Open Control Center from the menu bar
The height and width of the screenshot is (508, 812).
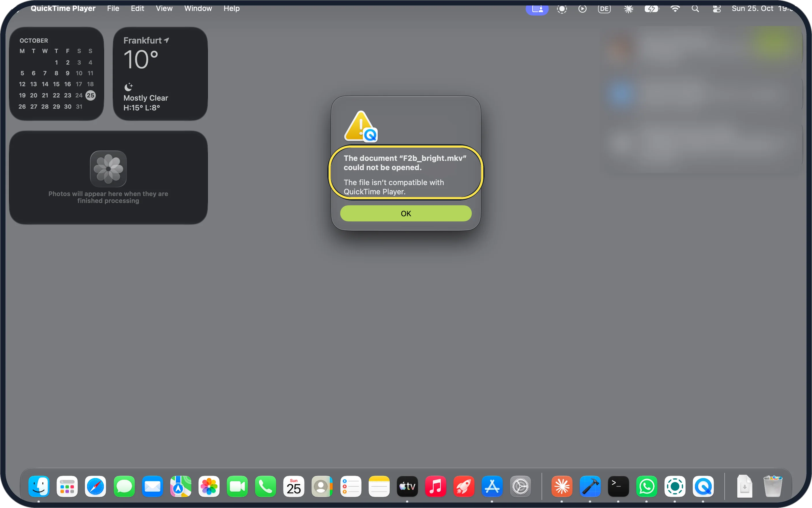tap(717, 9)
